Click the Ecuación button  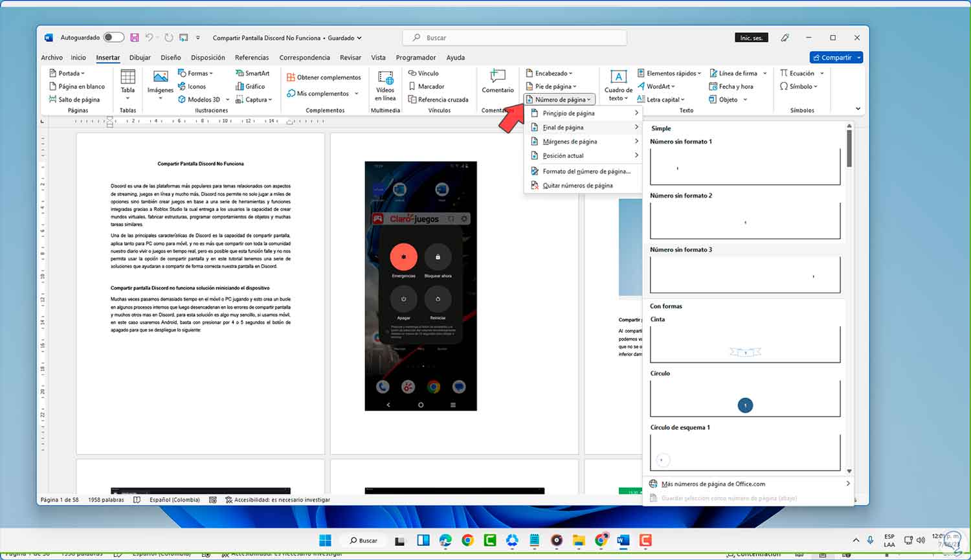pos(802,73)
